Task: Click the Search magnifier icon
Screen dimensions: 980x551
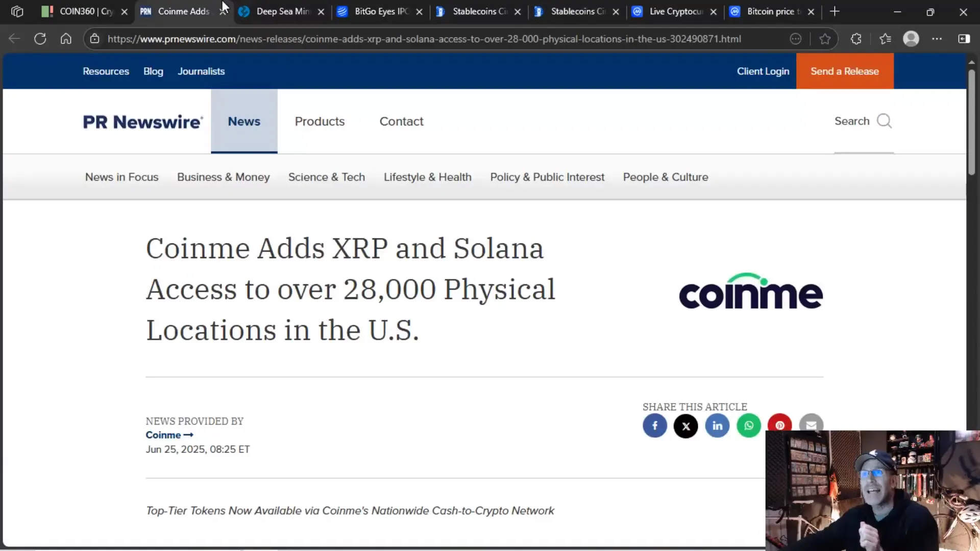Action: coord(884,121)
